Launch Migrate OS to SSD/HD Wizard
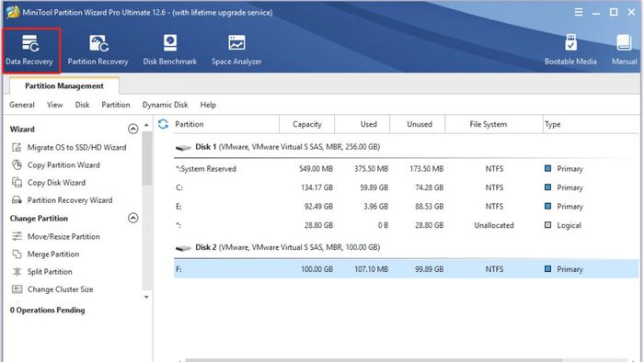 pyautogui.click(x=76, y=147)
